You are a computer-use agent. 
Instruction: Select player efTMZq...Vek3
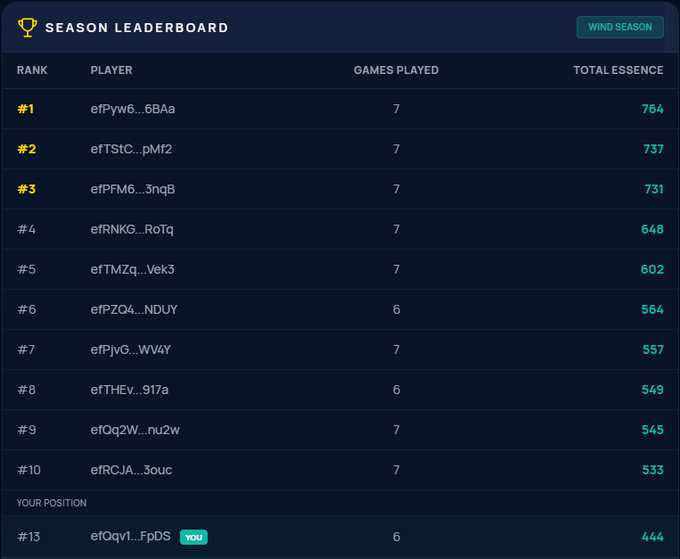pos(132,269)
